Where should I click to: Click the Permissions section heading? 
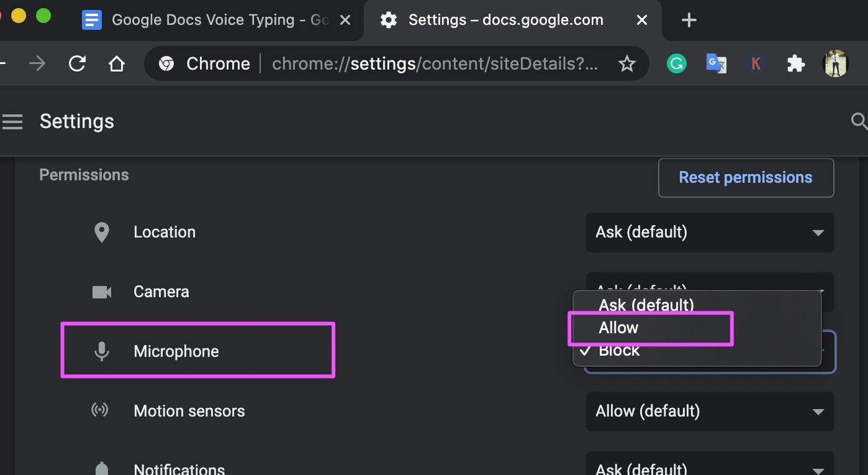point(84,175)
